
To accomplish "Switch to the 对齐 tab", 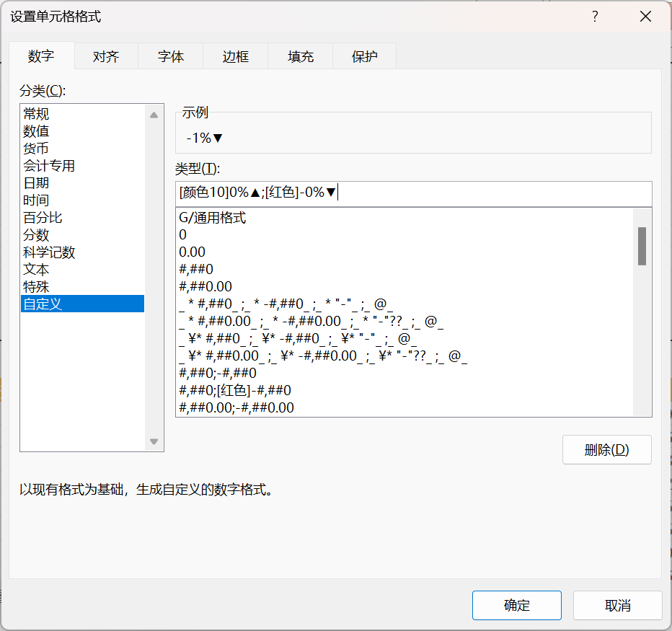I will (105, 56).
